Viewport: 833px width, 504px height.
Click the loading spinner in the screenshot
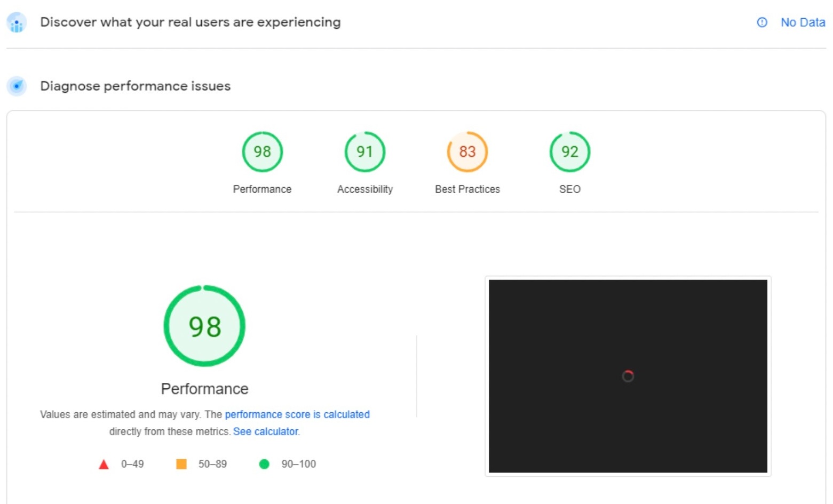point(628,376)
